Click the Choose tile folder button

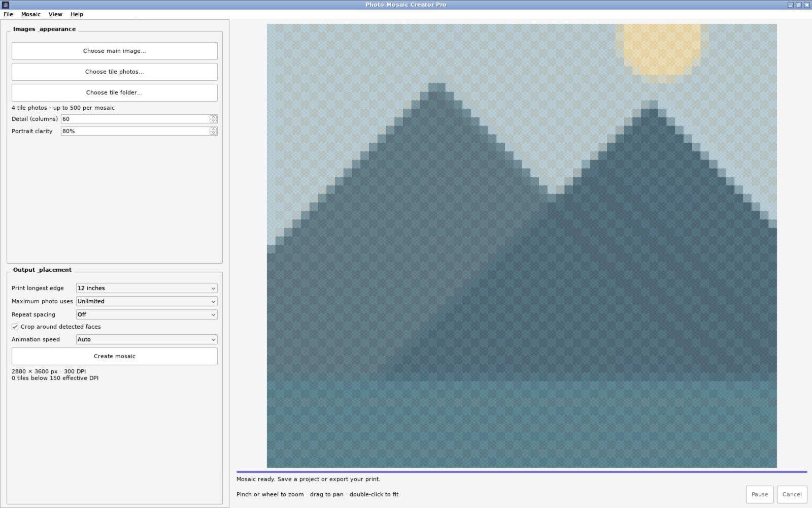coord(115,92)
